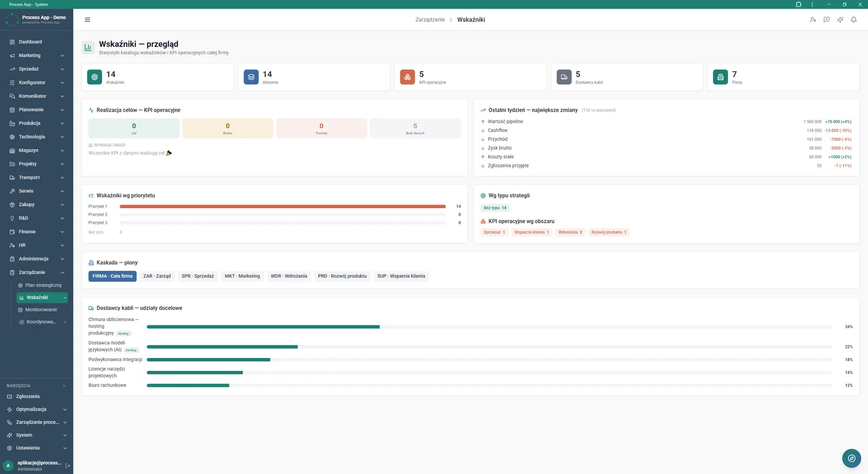
Task: Expand the Optymalizacja sidebar section
Action: tap(36, 409)
